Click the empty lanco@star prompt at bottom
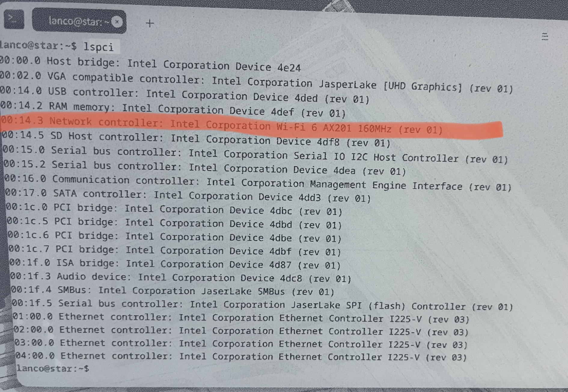The width and height of the screenshot is (568, 392). pyautogui.click(x=53, y=369)
